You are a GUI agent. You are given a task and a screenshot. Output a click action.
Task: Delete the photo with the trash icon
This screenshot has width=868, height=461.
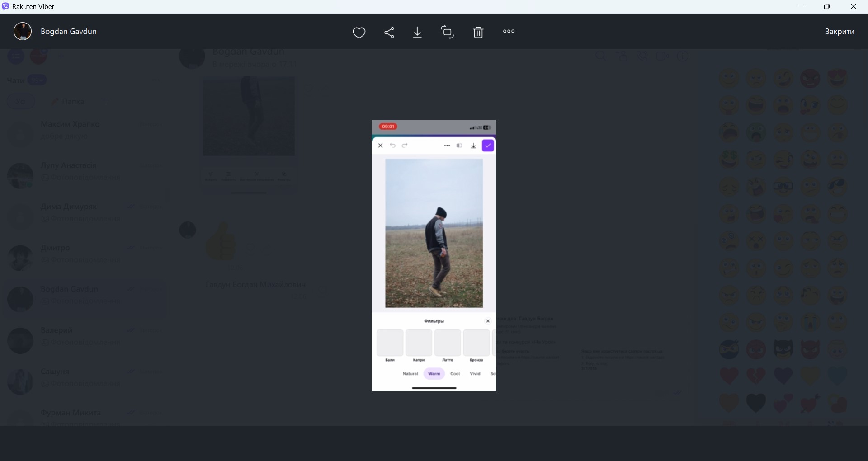tap(478, 33)
